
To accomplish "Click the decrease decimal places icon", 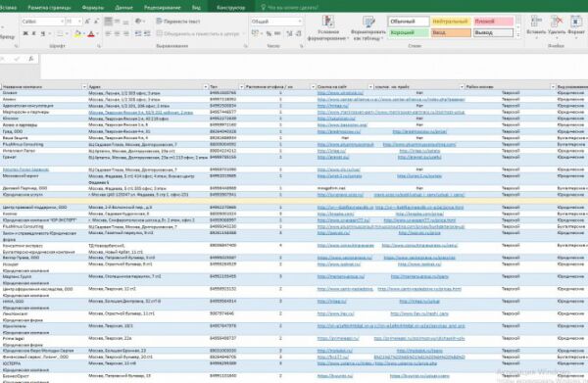I will click(299, 33).
